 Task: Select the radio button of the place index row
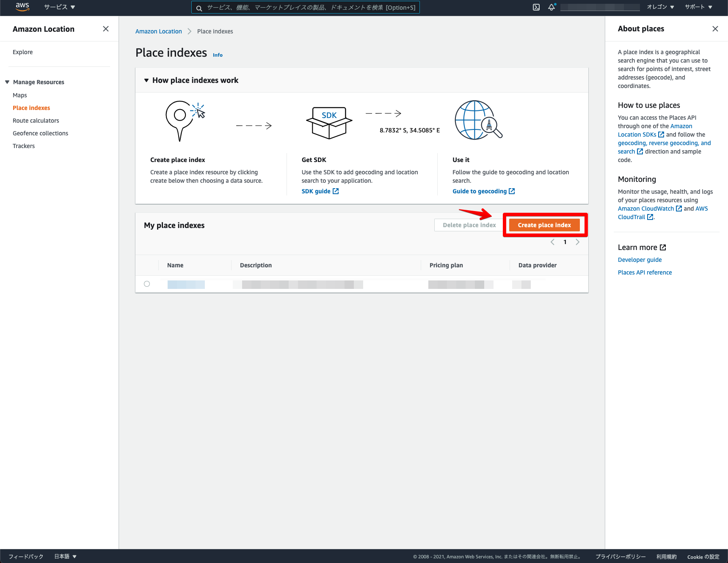147,284
